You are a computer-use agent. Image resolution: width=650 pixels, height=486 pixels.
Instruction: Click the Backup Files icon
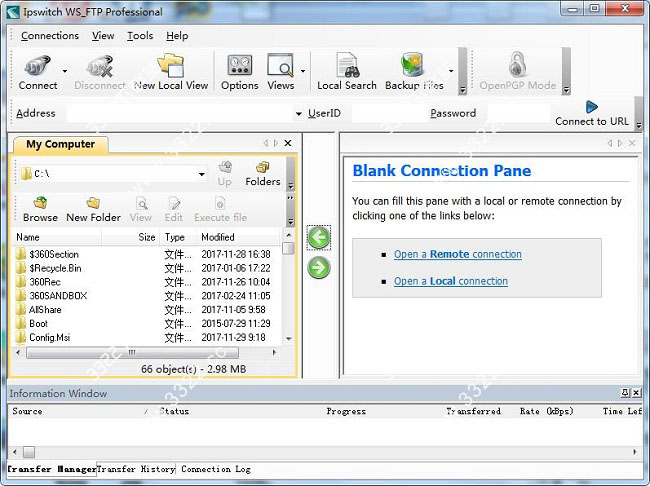(x=413, y=66)
